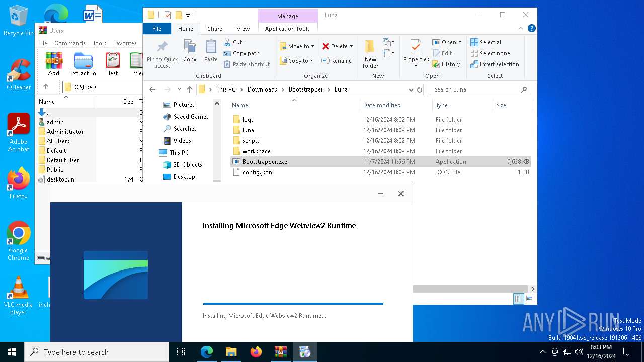Create a New folder via ribbon

tap(370, 54)
